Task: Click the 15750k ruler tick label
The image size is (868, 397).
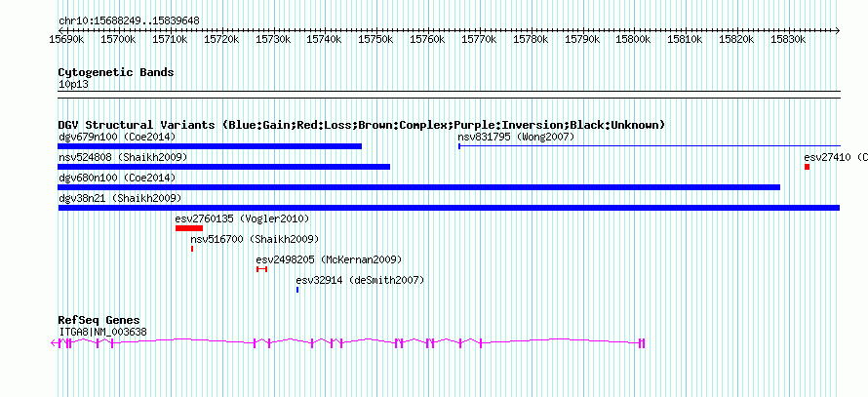Action: (x=375, y=40)
